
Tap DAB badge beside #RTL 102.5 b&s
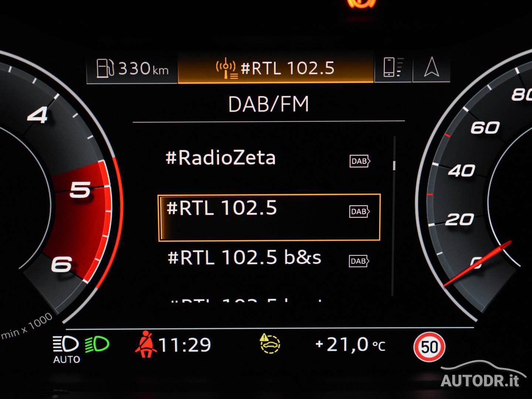tap(359, 261)
